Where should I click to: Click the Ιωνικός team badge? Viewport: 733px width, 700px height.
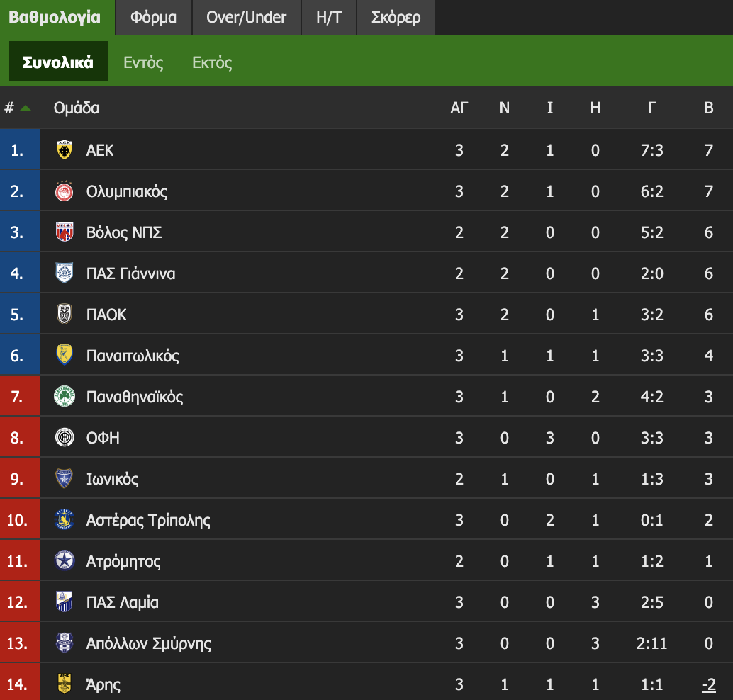pyautogui.click(x=65, y=479)
